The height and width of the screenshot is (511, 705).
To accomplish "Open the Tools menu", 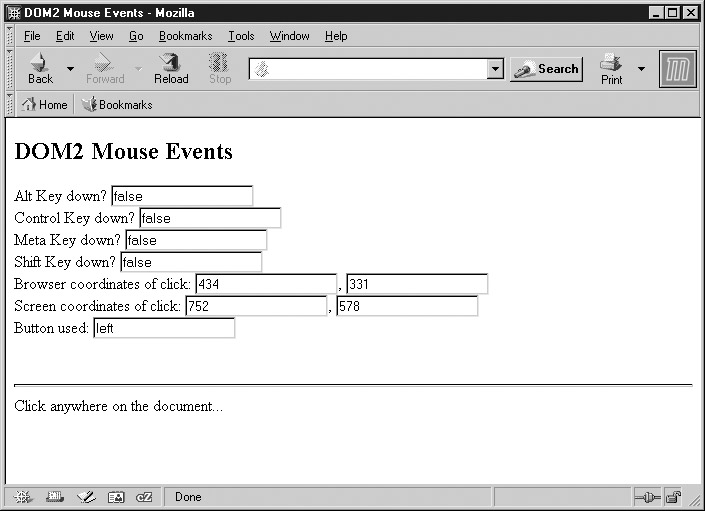I will tap(241, 36).
